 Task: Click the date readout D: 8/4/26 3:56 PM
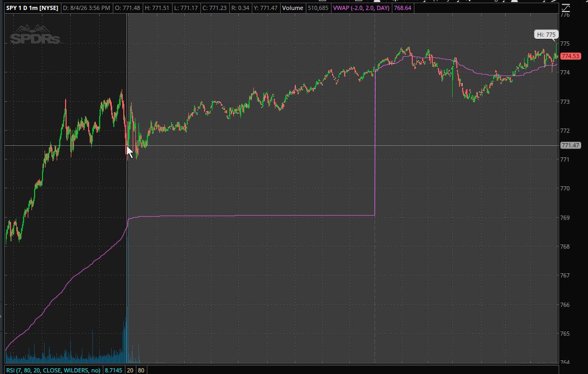coord(87,8)
